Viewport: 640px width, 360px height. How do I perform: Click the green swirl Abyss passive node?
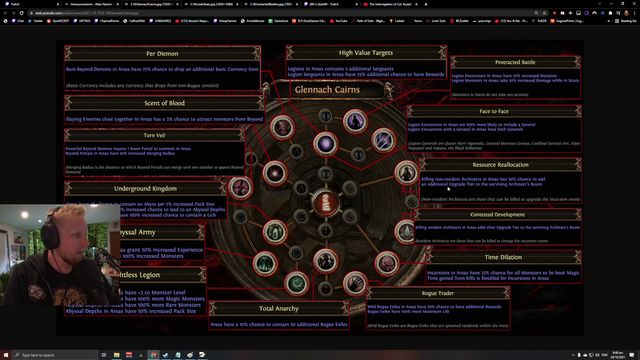296,283
